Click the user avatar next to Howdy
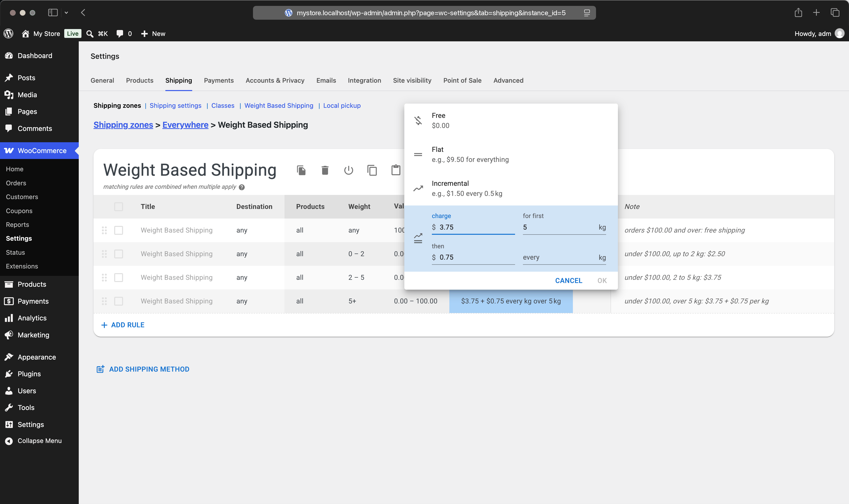 (x=839, y=33)
